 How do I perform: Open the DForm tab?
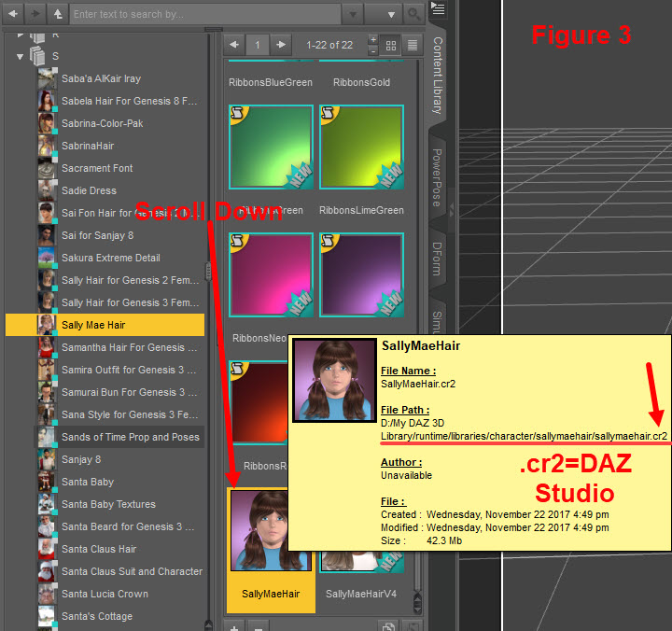[437, 258]
